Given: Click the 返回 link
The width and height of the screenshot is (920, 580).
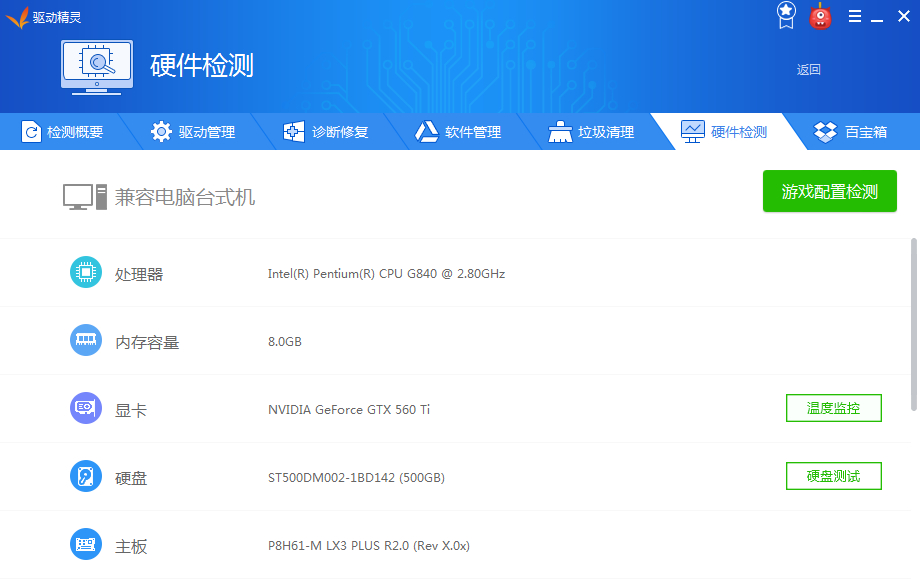Looking at the screenshot, I should [x=809, y=70].
